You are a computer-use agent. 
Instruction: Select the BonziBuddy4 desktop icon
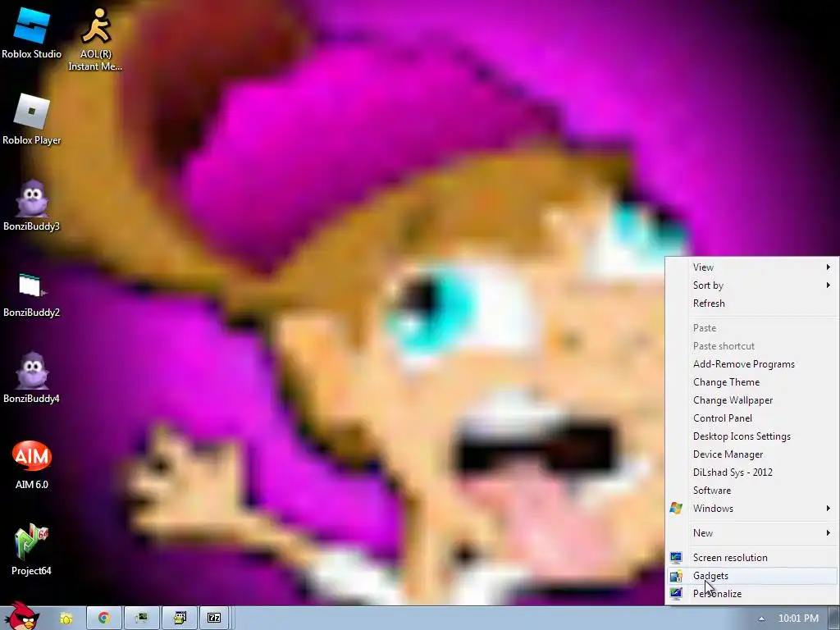pyautogui.click(x=32, y=378)
